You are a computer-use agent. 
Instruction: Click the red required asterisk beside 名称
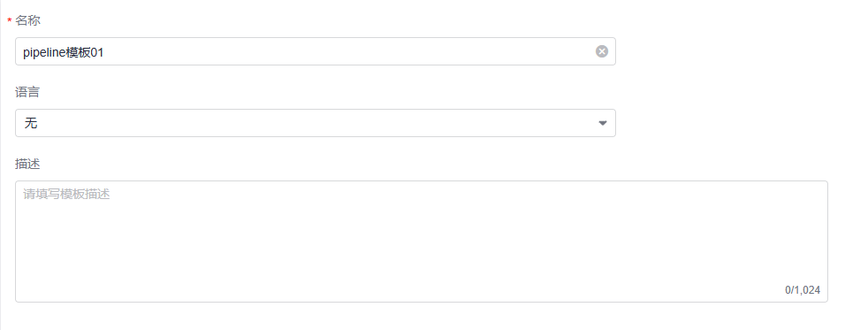(10, 21)
